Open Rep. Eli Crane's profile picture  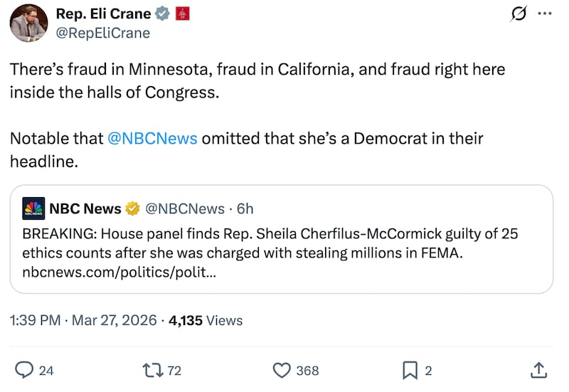coord(28,23)
